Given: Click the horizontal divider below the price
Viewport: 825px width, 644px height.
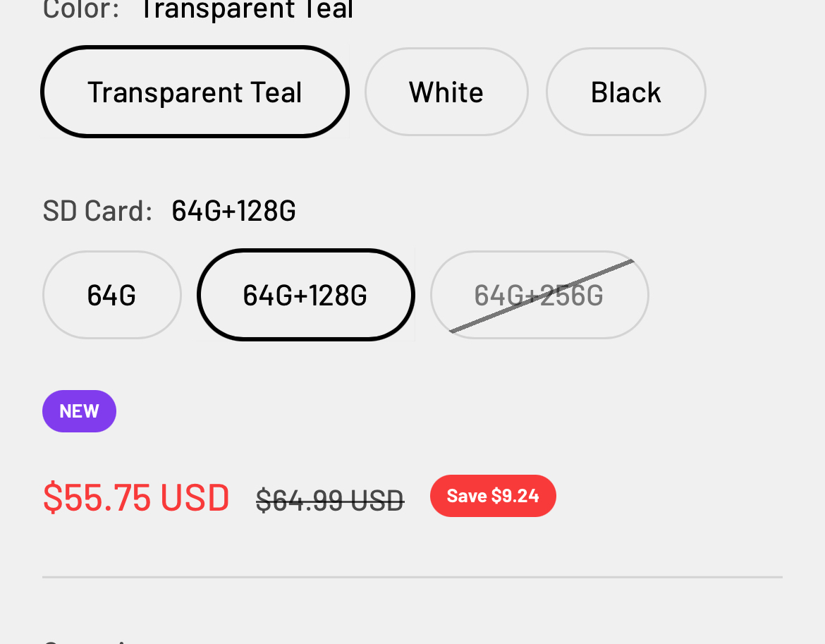Looking at the screenshot, I should coord(412,577).
